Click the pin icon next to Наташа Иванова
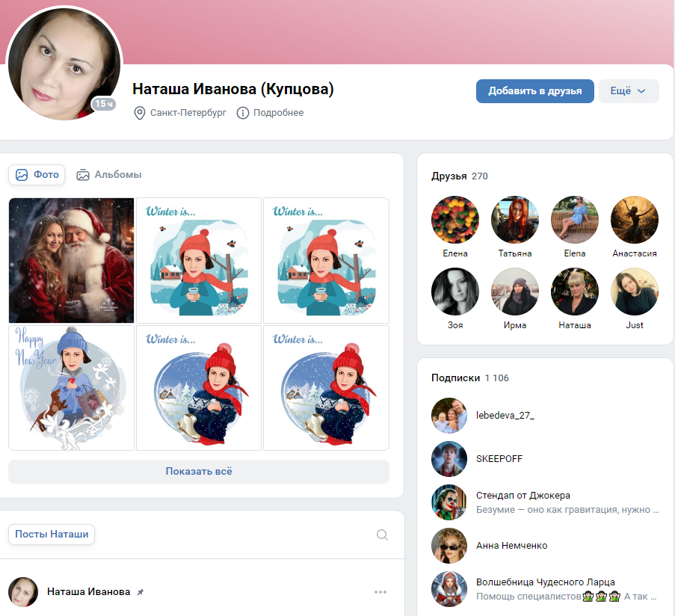Viewport: 675px width, 616px height. (141, 592)
